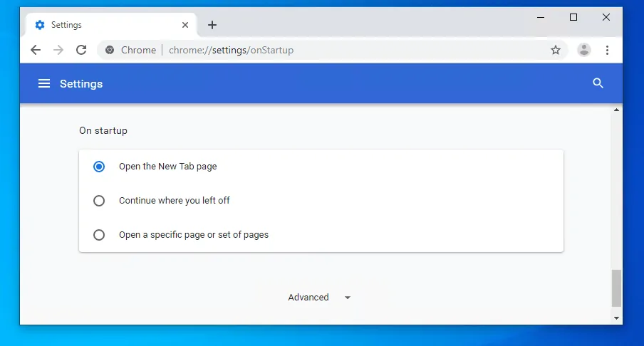
Task: Click the vertical scrollbar thumb
Action: pos(616,288)
